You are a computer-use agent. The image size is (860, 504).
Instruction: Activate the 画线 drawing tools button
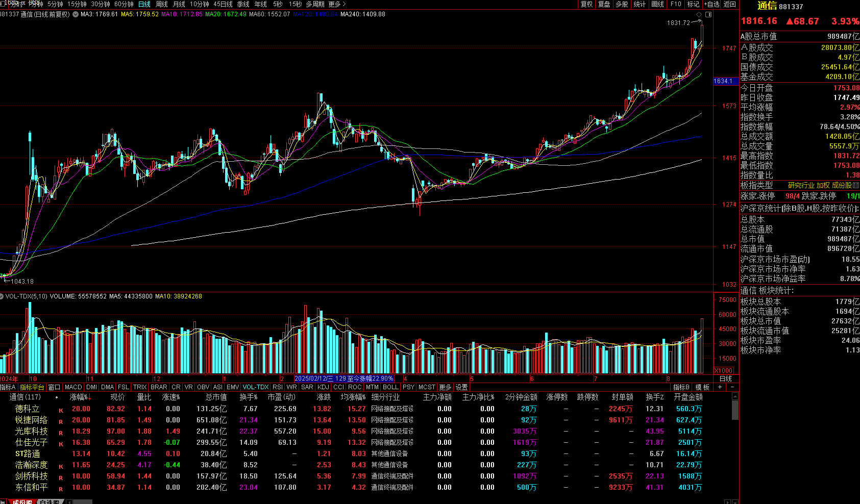point(658,4)
